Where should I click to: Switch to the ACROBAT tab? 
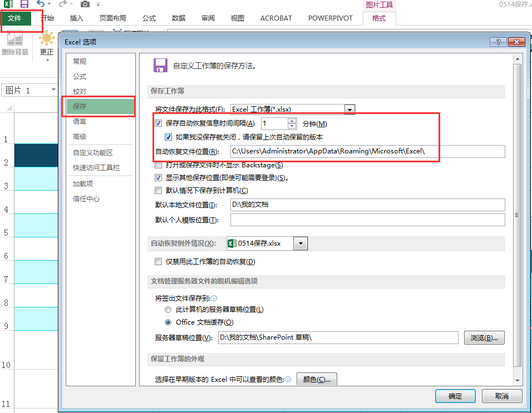(x=276, y=18)
